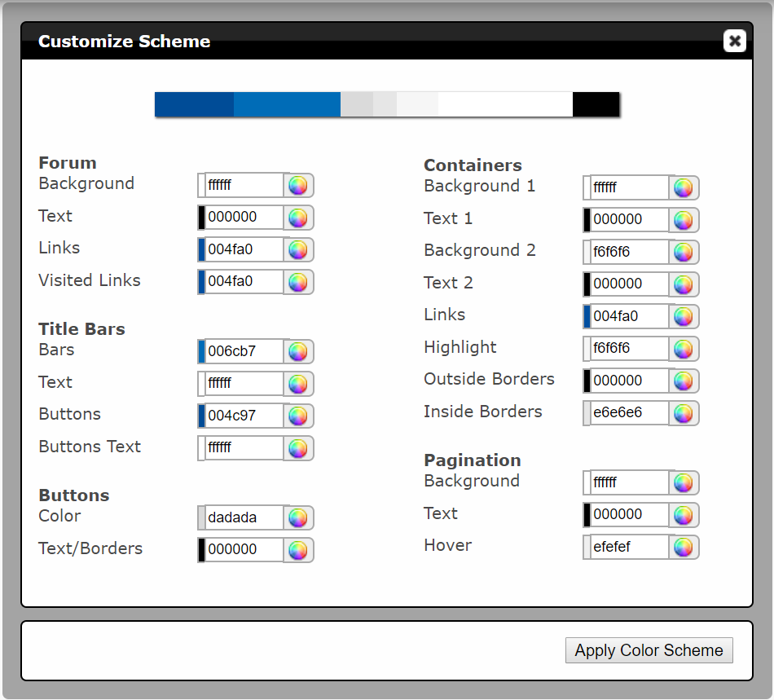Click the Apply Color Scheme button
Image resolution: width=774 pixels, height=700 pixels.
[x=649, y=650]
